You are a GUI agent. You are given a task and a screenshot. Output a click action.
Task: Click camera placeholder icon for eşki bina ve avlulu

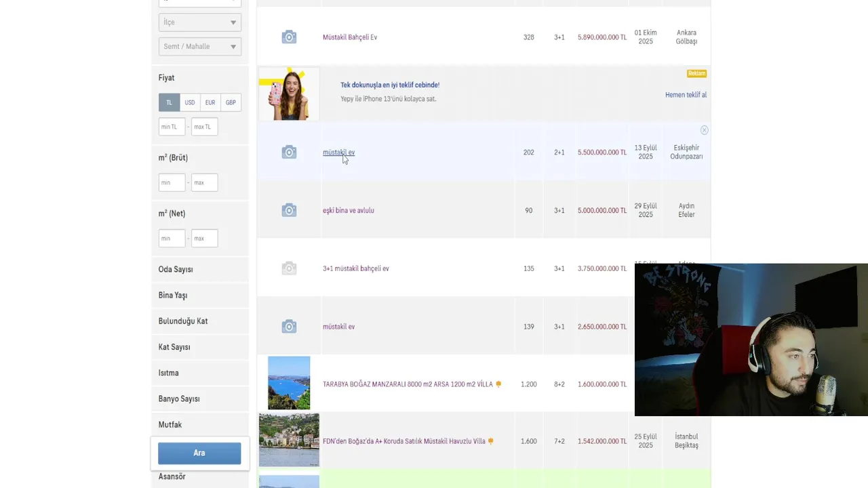[x=289, y=211]
